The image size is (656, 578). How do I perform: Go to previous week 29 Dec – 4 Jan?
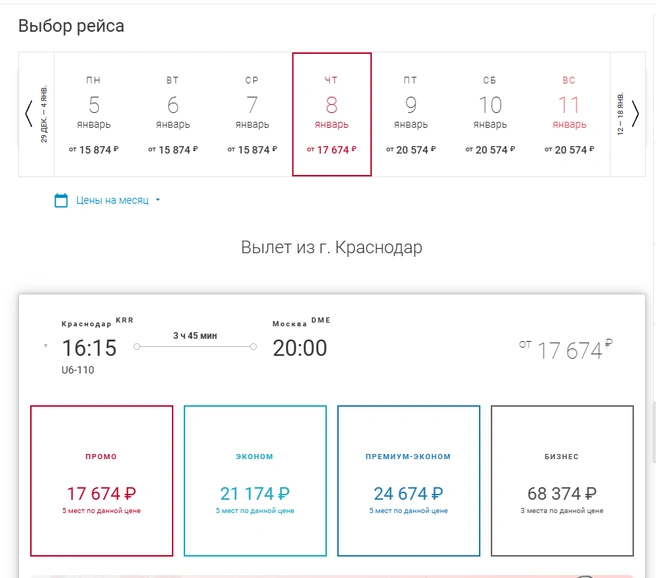[x=36, y=114]
